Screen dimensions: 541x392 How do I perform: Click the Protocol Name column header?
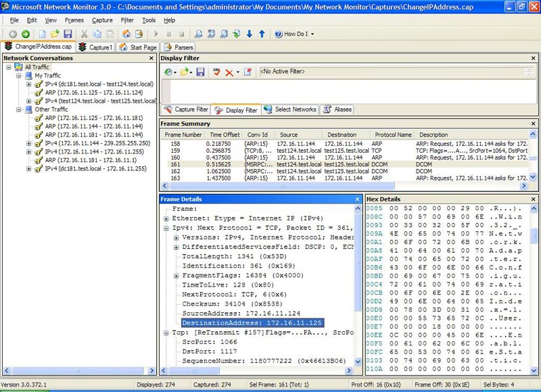tap(393, 134)
